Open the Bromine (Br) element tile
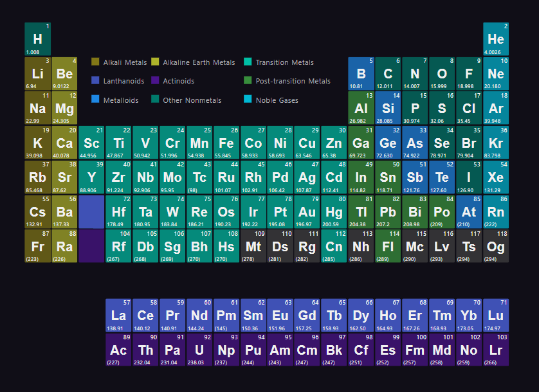Screen dimensions: 539x392 point(469,143)
